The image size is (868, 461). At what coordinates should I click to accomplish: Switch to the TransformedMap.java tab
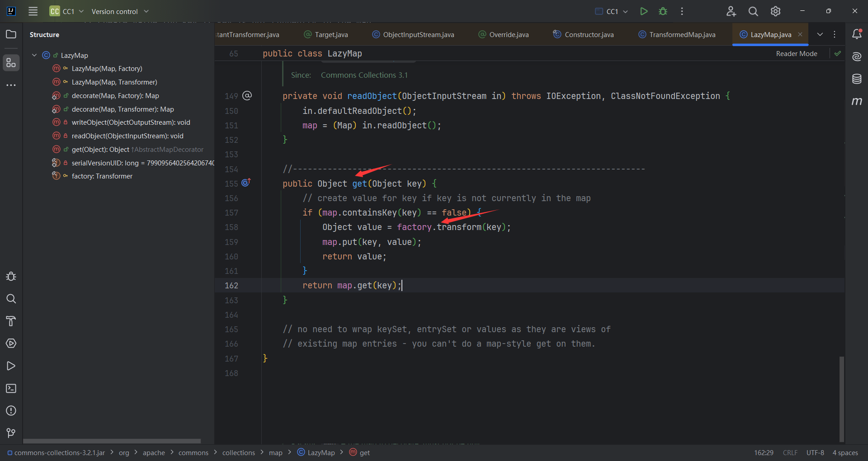point(677,34)
